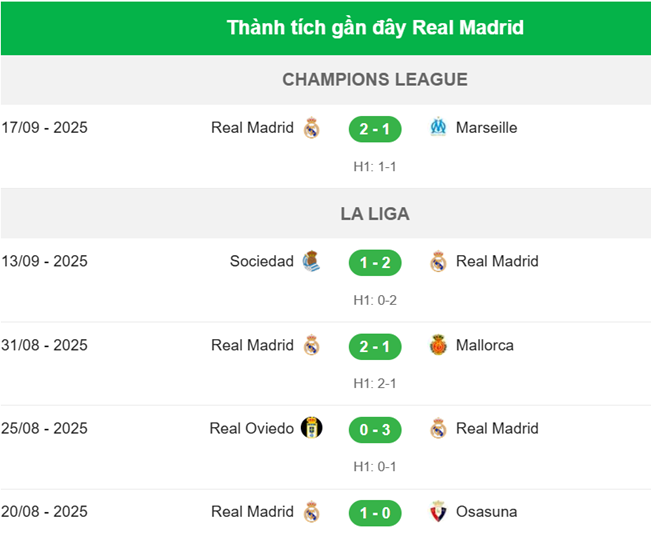Open the Real Oviedo team link
This screenshot has height=536, width=651.
coord(252,429)
